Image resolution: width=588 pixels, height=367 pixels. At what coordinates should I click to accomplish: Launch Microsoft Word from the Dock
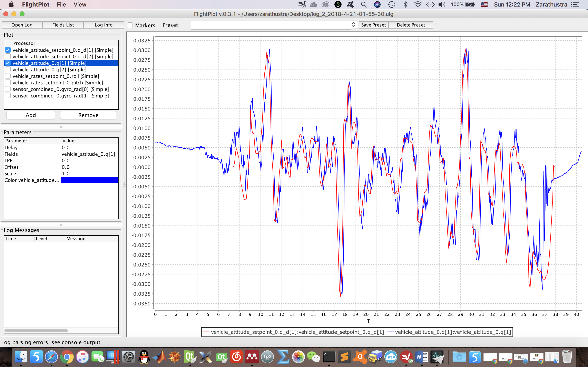click(x=422, y=357)
